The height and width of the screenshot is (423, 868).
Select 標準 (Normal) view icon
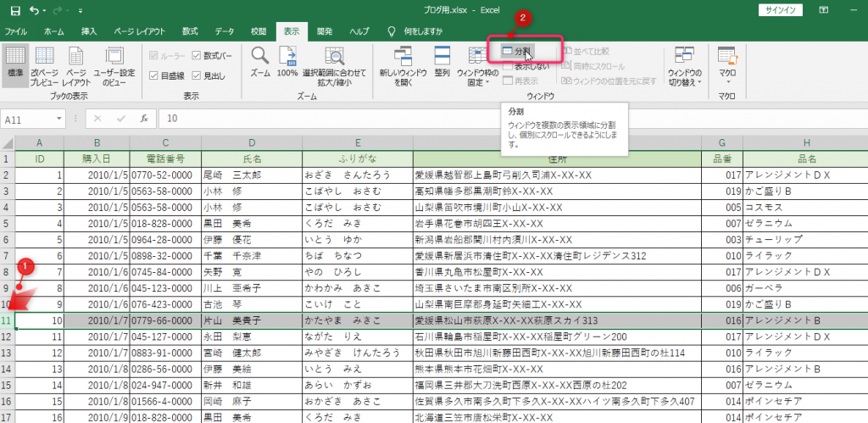coord(15,65)
